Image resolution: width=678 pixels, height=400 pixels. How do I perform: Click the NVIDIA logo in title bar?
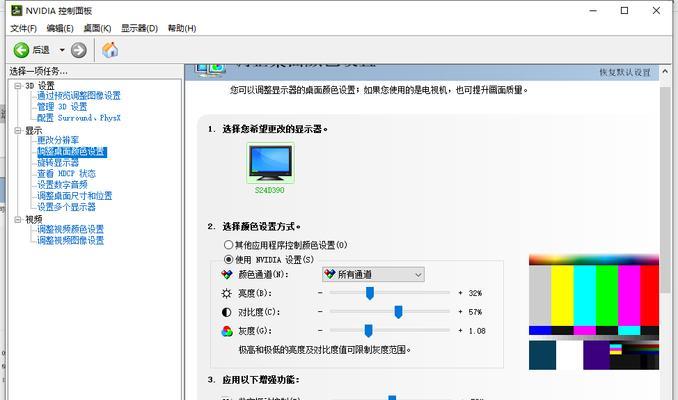(x=16, y=10)
